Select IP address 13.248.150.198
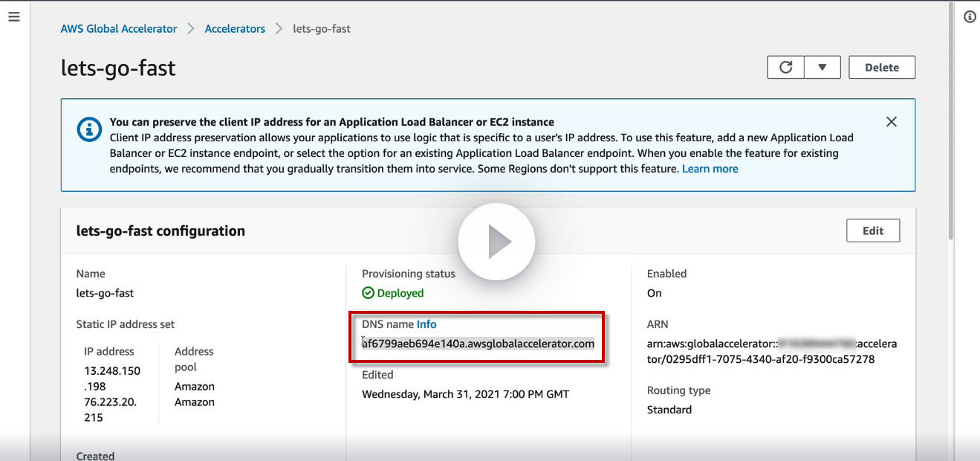This screenshot has height=461, width=980. 112,378
